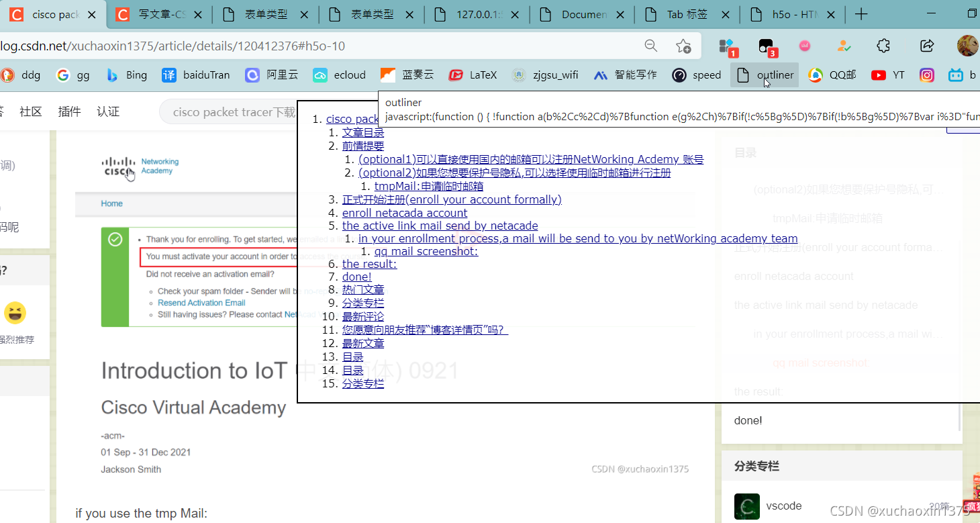Viewport: 980px width, 523px height.
Task: Click outline link 热门文章
Action: [x=363, y=289]
